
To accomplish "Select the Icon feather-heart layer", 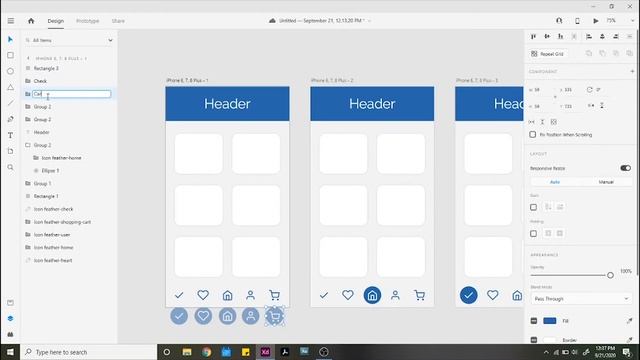I will (53, 260).
